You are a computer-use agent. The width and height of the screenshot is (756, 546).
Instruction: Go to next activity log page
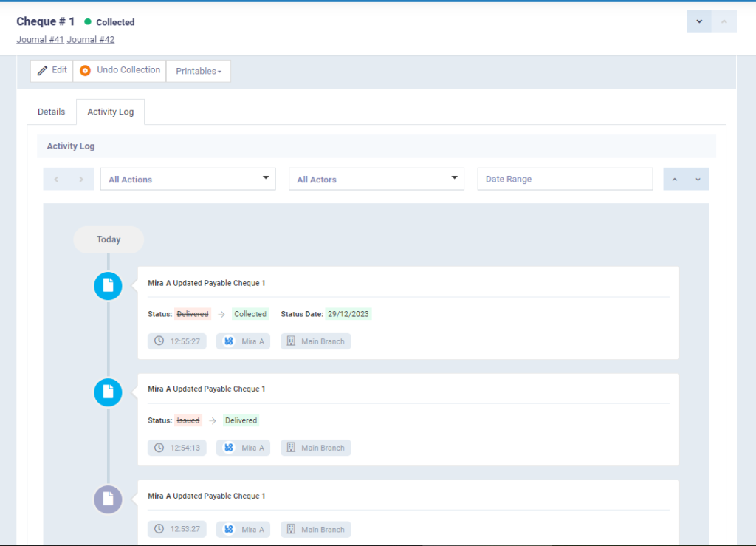(81, 180)
